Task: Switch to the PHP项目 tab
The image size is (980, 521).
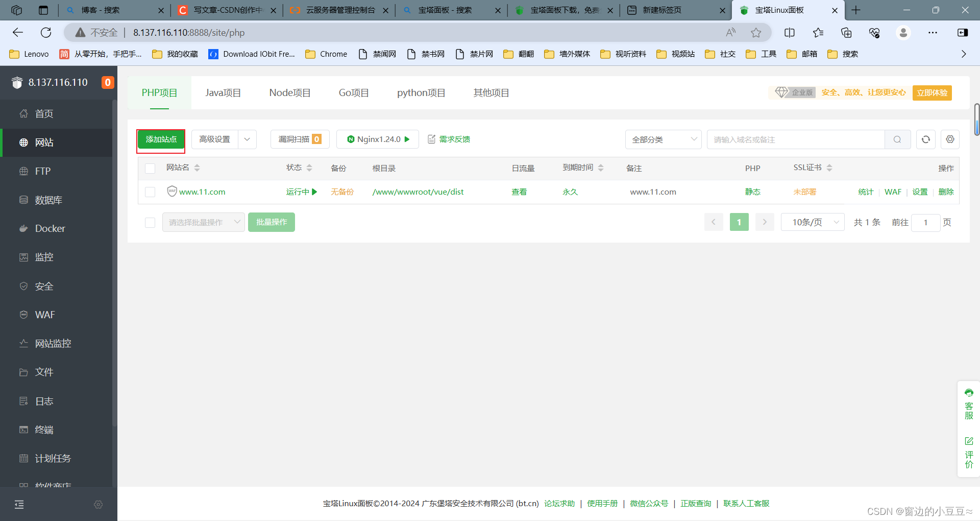Action: click(159, 93)
